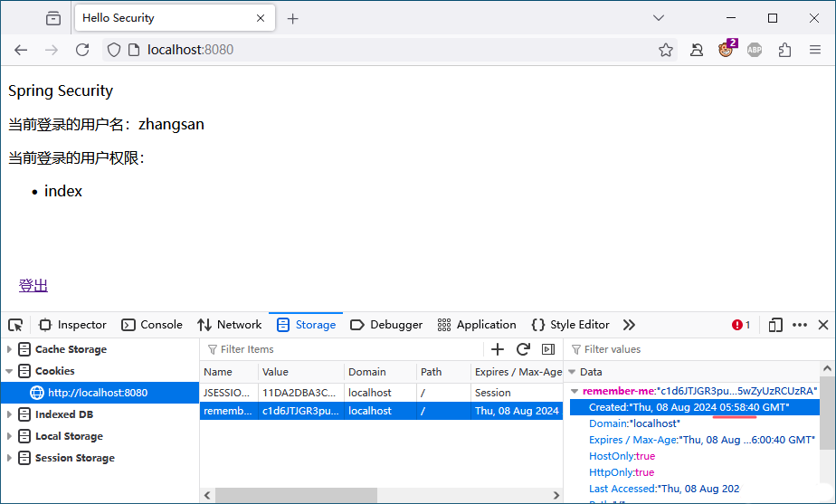The width and height of the screenshot is (836, 504).
Task: Sort by the Name column header
Action: [229, 372]
